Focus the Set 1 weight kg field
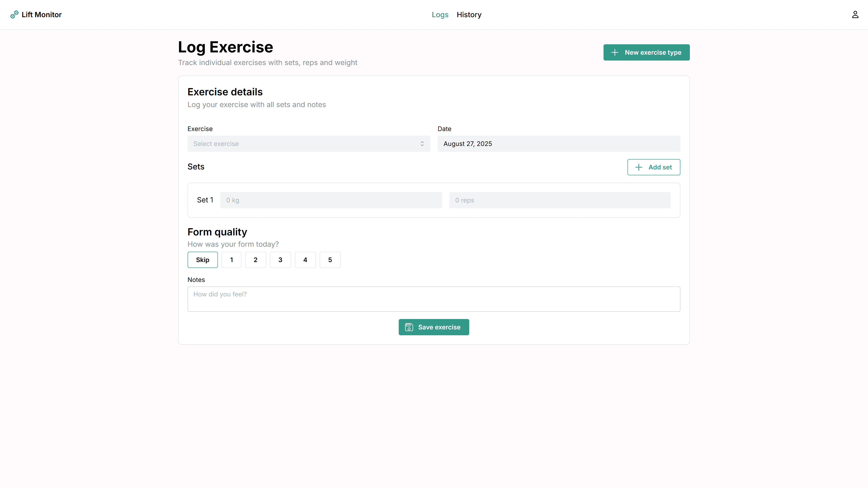Image resolution: width=868 pixels, height=488 pixels. click(x=330, y=200)
